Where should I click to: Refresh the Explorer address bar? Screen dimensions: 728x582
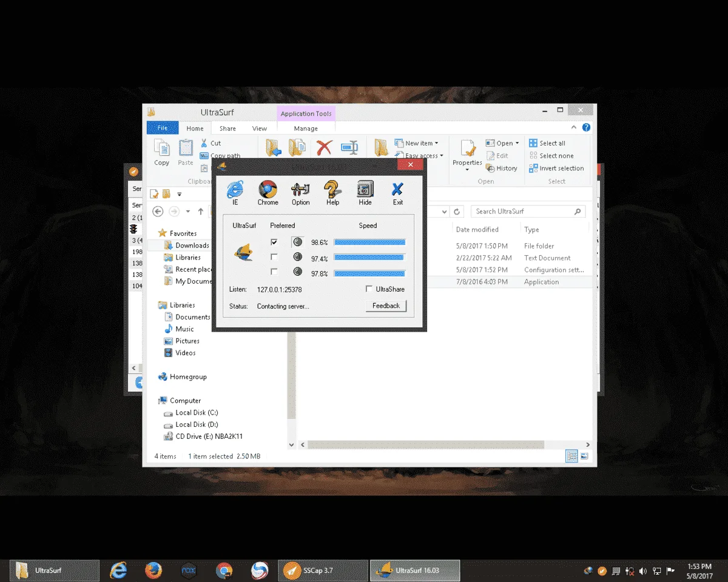[458, 212]
